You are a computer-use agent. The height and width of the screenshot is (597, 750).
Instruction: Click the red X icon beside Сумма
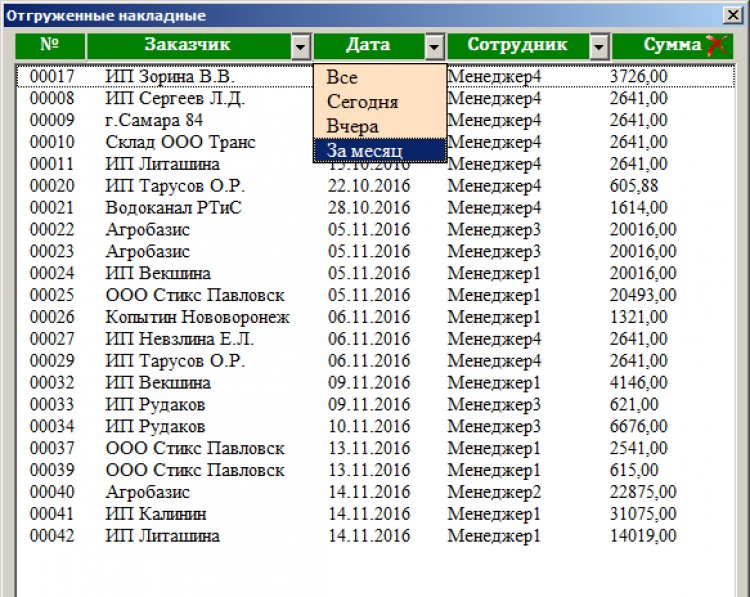pyautogui.click(x=717, y=45)
